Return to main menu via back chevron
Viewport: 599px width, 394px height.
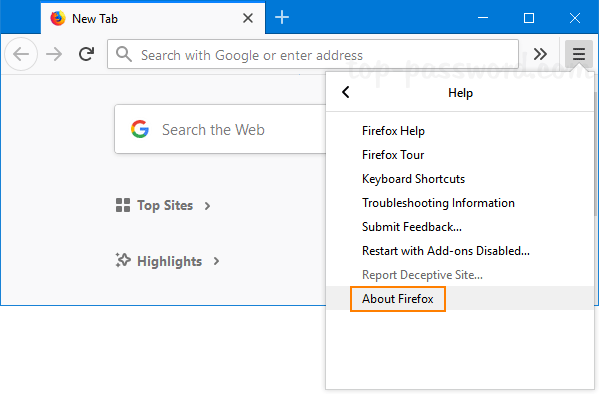click(x=346, y=92)
